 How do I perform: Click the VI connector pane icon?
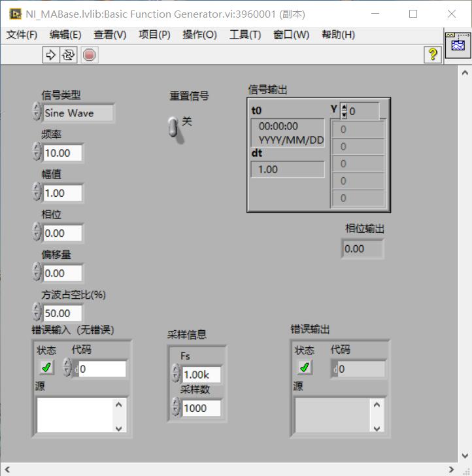coord(458,45)
